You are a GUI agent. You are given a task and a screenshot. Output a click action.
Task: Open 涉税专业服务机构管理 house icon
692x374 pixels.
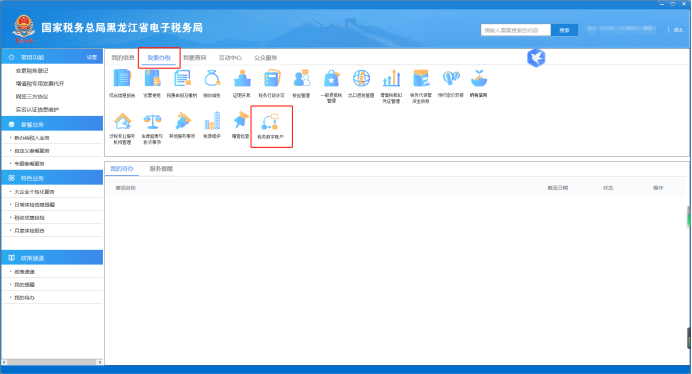[122, 121]
